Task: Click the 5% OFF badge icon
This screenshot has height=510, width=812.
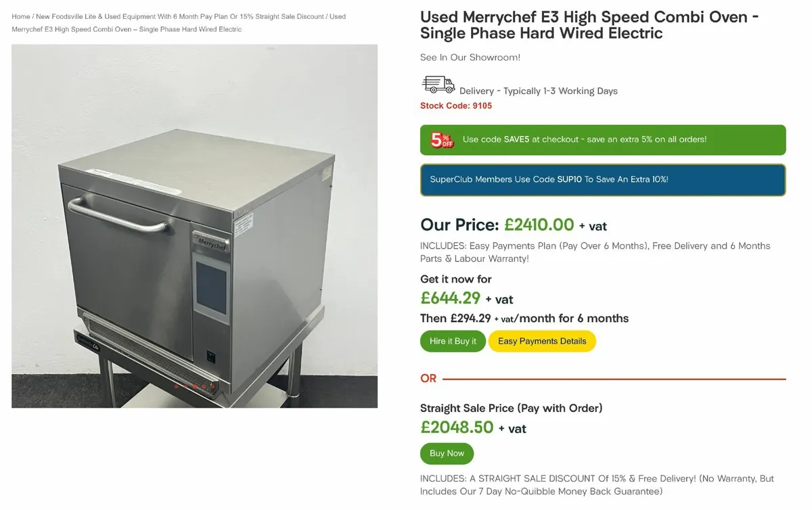Action: coord(441,139)
